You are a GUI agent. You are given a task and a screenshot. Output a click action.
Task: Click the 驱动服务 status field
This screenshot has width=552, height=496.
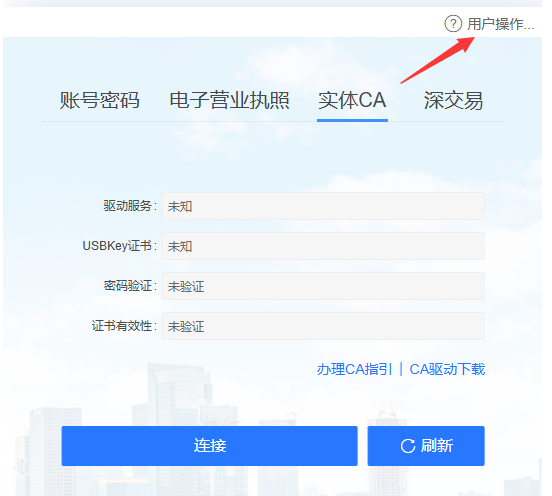(x=323, y=206)
